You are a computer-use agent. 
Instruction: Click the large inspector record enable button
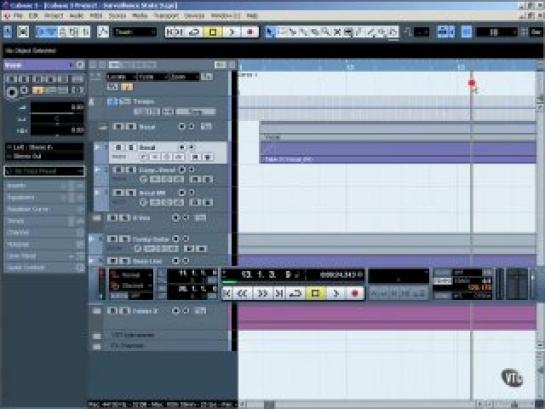point(12,93)
